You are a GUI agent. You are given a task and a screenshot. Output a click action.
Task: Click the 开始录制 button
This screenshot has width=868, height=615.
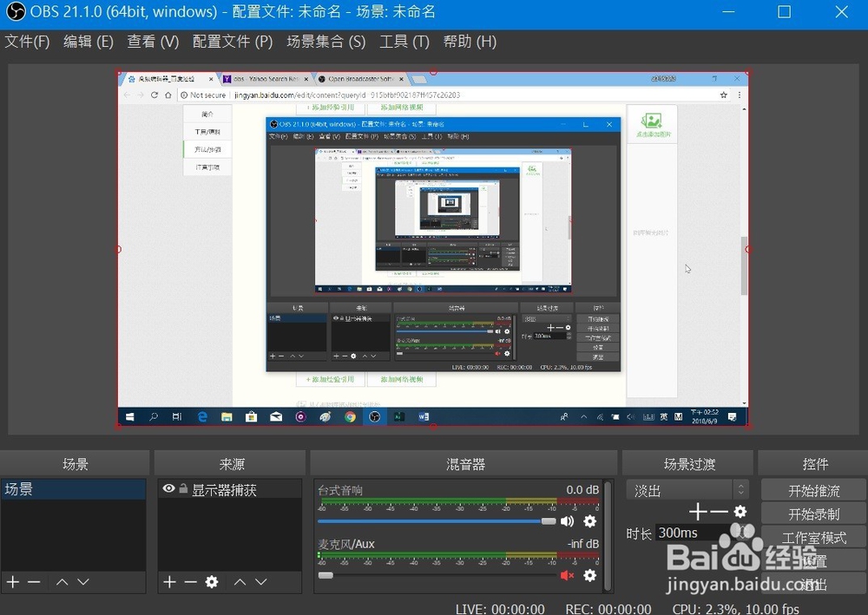point(813,514)
